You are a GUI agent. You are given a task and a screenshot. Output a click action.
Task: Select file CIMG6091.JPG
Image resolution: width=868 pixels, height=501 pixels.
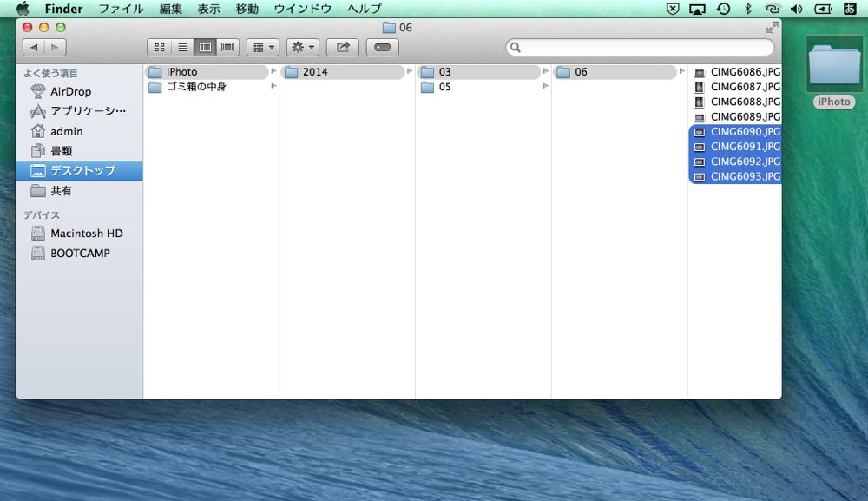click(x=735, y=147)
